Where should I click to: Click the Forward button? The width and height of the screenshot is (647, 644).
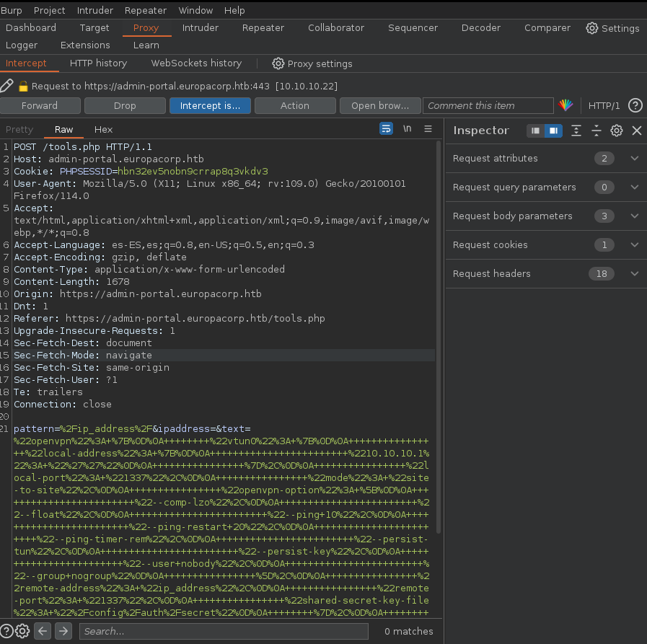click(40, 105)
